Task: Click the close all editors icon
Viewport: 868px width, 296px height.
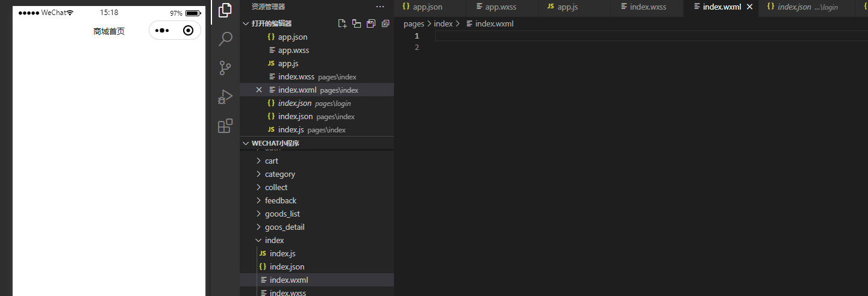Action: [x=386, y=23]
